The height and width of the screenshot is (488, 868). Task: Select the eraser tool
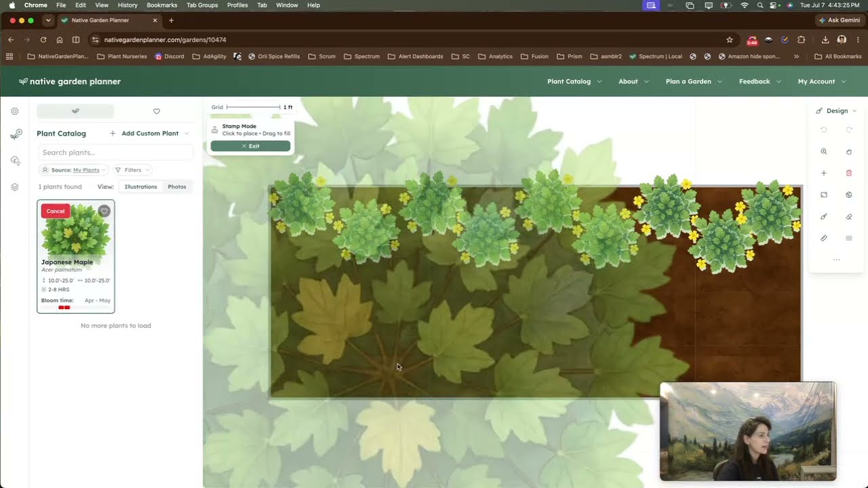click(x=849, y=217)
